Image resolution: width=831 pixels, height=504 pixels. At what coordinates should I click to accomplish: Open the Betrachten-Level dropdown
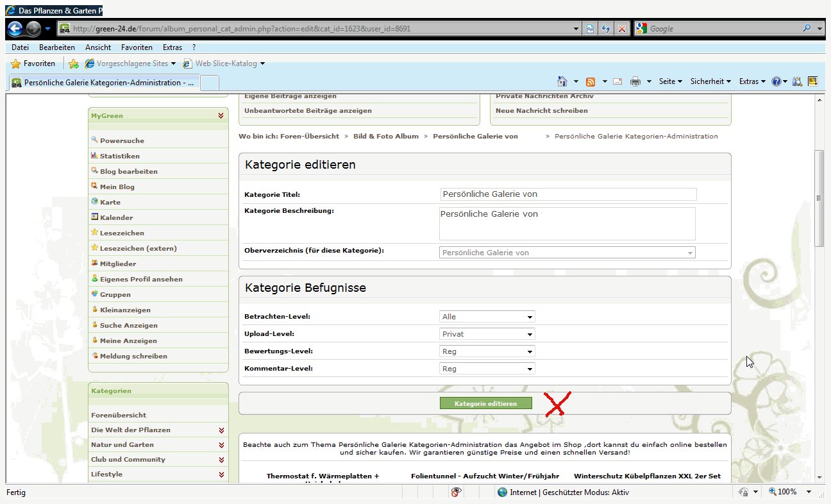(487, 317)
